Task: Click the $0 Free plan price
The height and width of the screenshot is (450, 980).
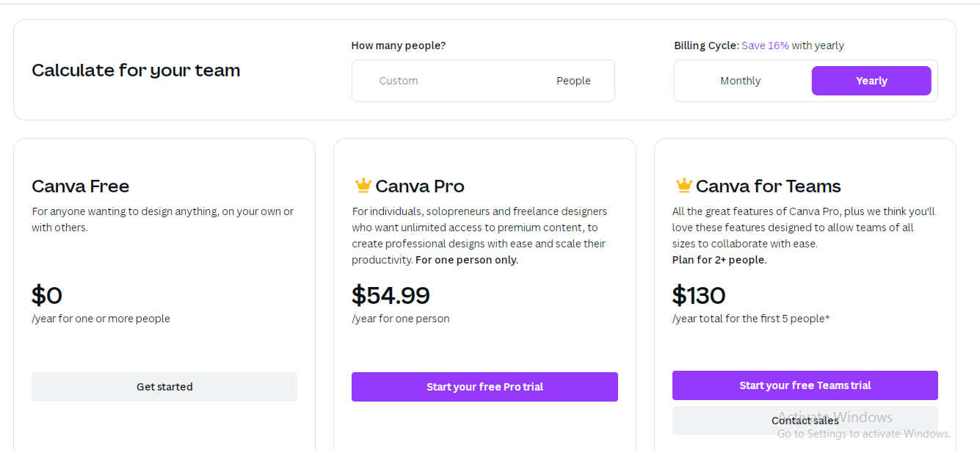Action: coord(47,295)
